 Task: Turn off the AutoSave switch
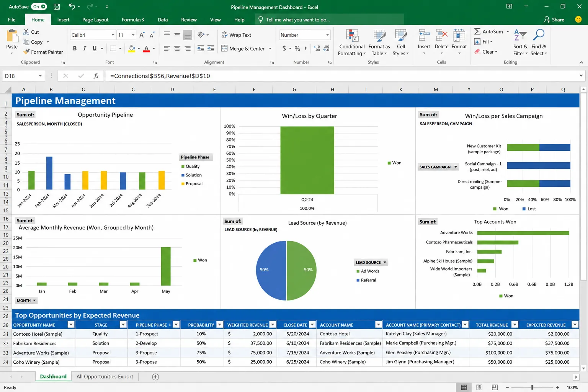pyautogui.click(x=39, y=7)
